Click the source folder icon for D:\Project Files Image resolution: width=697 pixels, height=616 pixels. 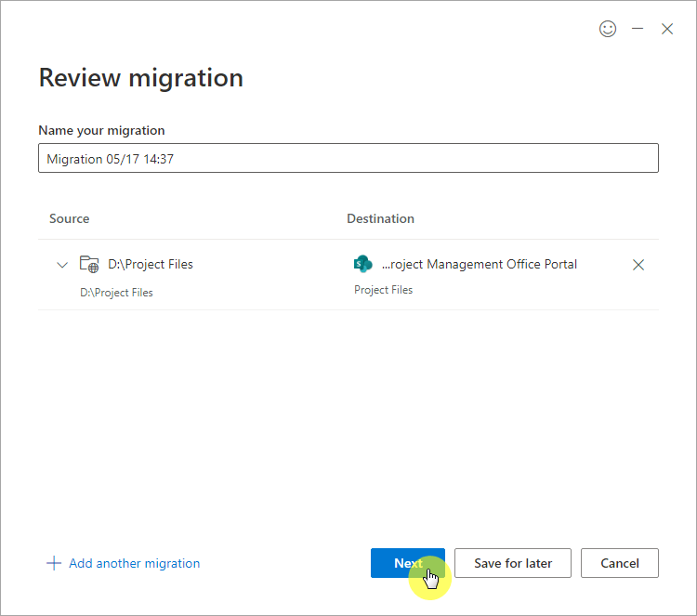pos(89,264)
